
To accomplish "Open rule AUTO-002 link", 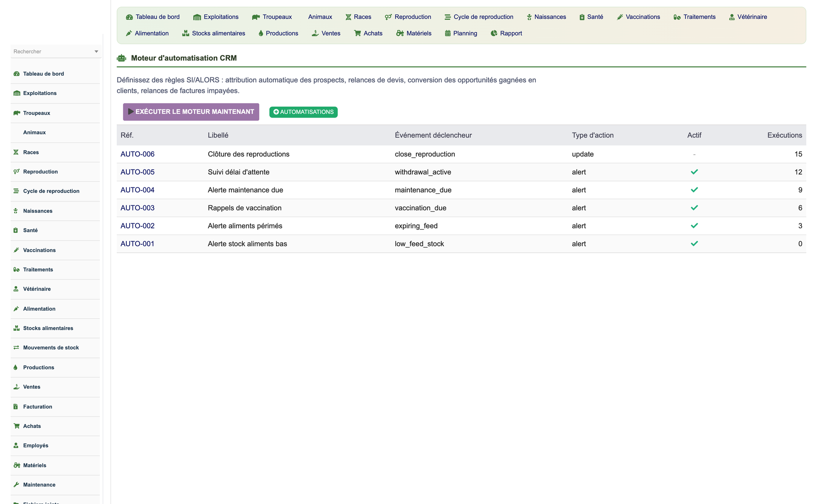I will pos(138,226).
